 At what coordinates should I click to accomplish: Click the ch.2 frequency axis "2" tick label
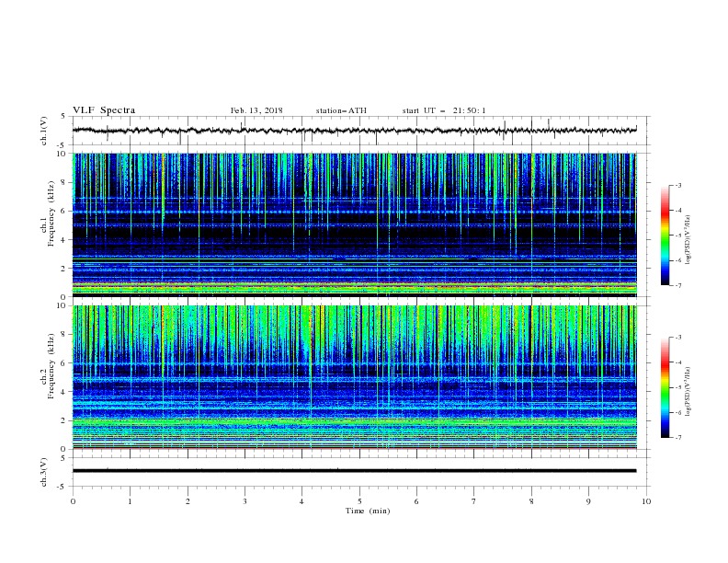(x=63, y=420)
